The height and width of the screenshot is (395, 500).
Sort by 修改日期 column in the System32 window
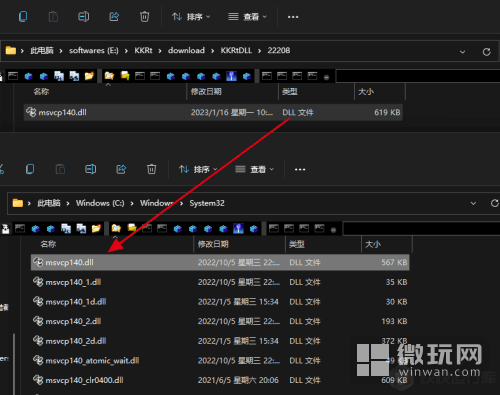213,244
